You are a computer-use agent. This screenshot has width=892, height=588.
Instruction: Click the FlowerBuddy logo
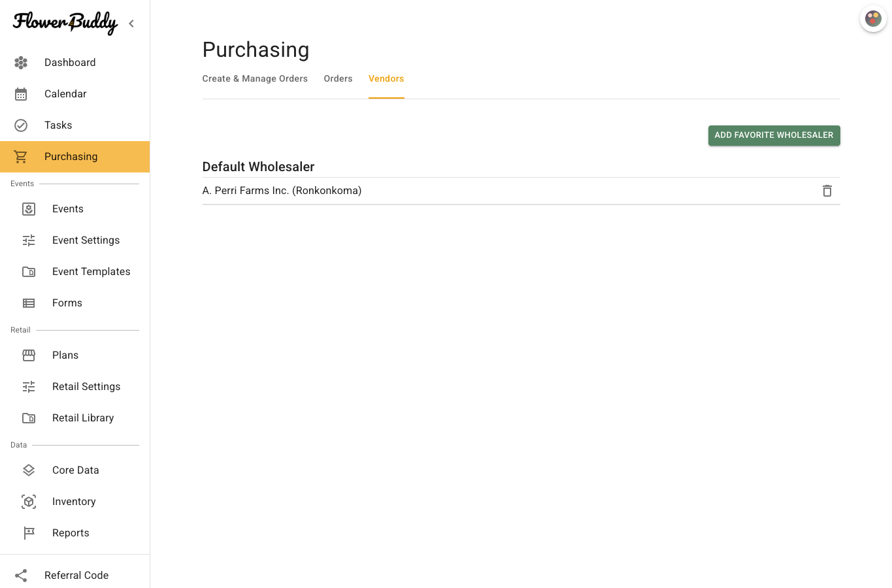[65, 23]
